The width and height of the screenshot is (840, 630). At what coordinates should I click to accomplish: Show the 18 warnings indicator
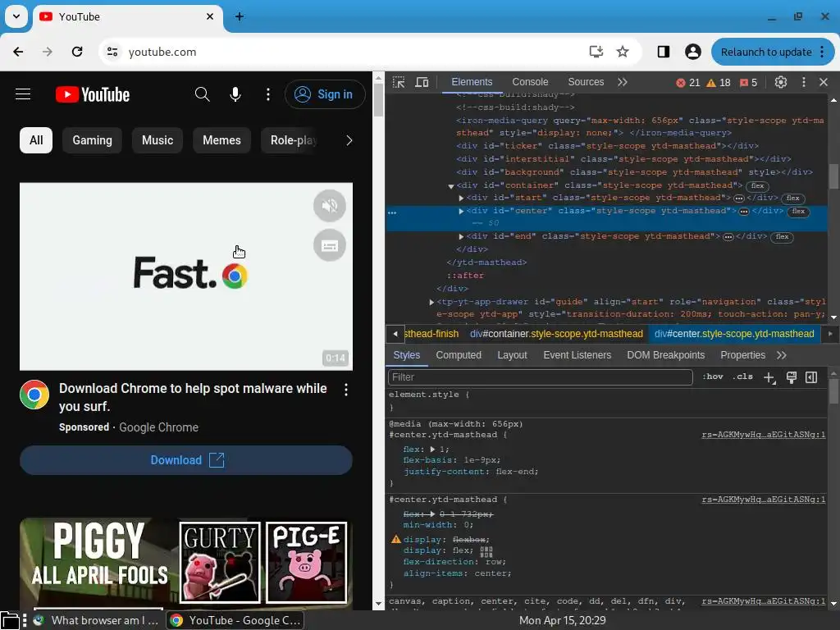pyautogui.click(x=719, y=83)
